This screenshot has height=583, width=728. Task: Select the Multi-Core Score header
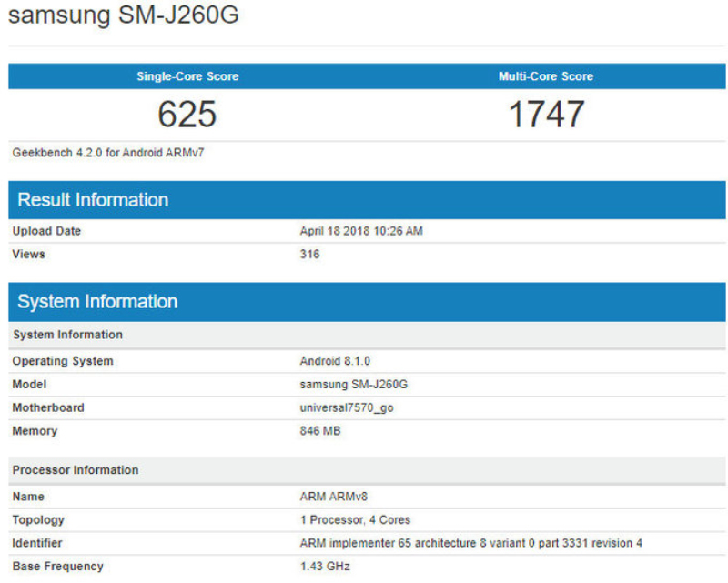(546, 76)
